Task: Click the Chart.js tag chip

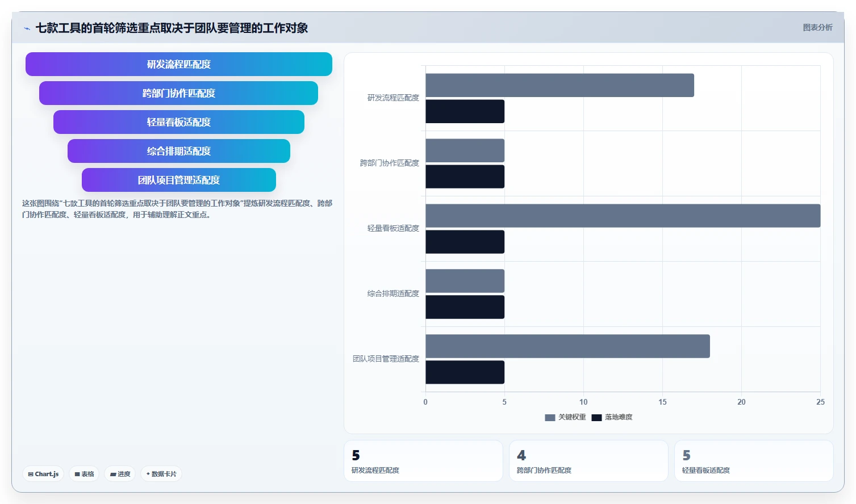Action: tap(43, 474)
